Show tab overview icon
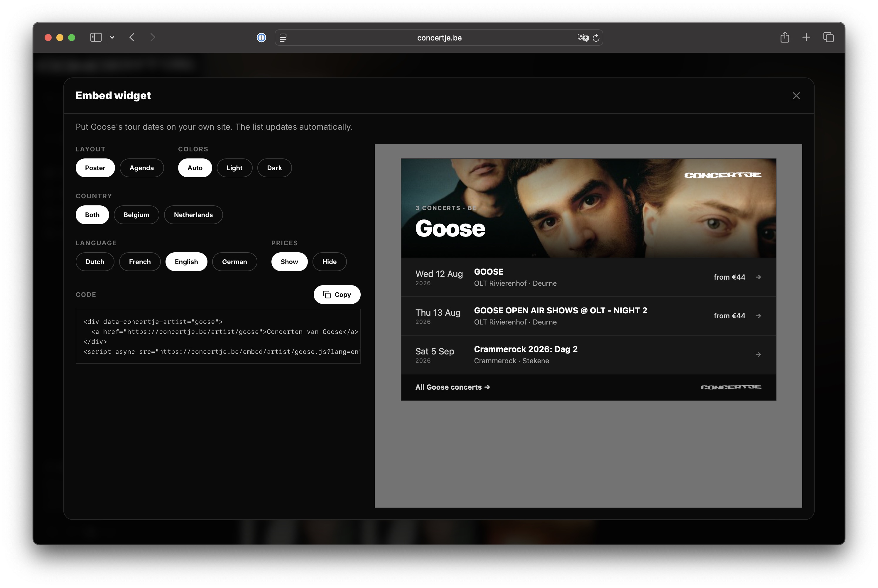 click(x=828, y=37)
